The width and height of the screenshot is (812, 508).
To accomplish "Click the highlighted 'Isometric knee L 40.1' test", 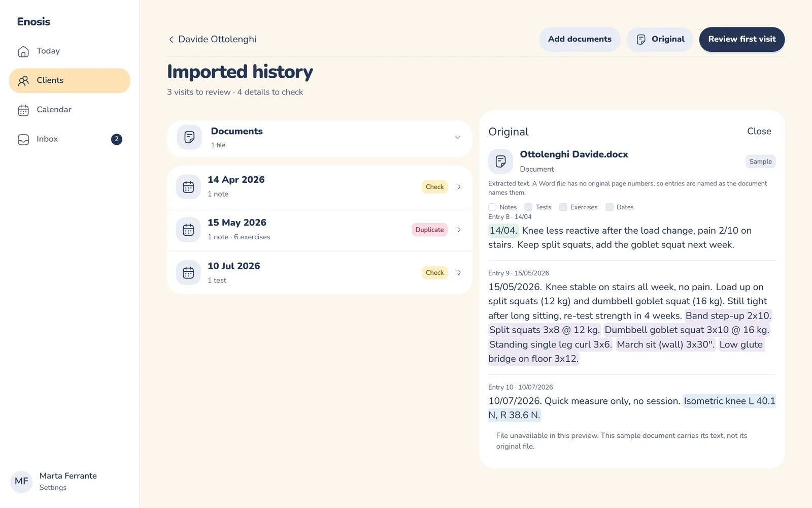I will tap(729, 401).
